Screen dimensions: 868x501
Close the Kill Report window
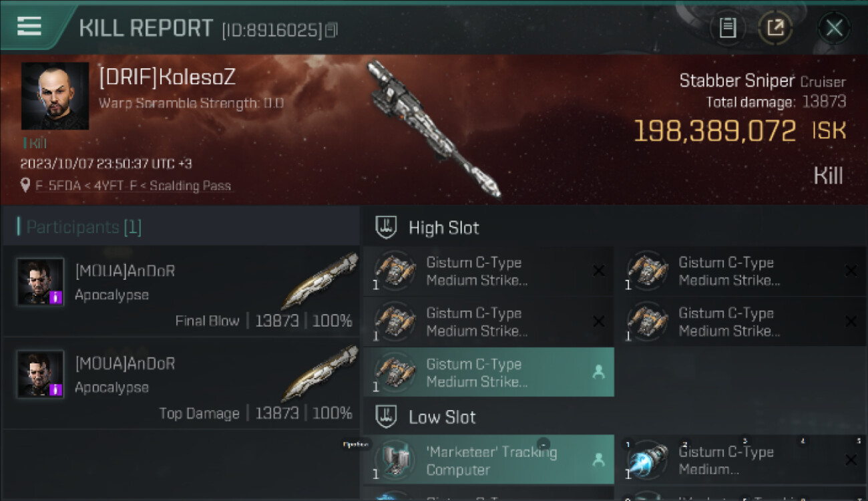click(x=834, y=28)
